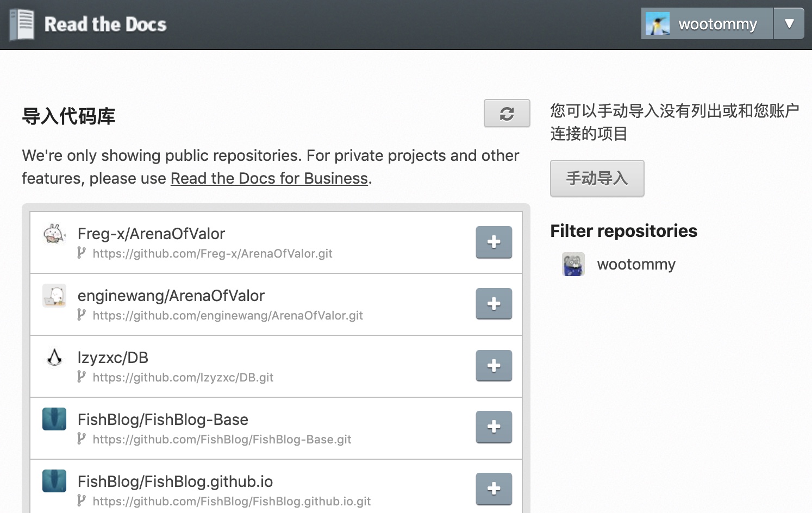The image size is (812, 513).
Task: Refresh the repository list
Action: 507,113
